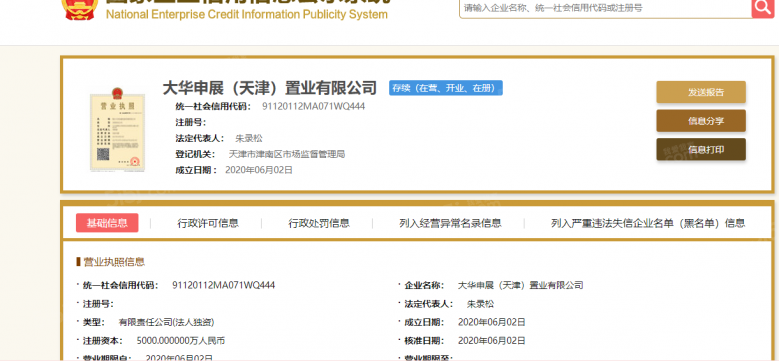779x361 pixels.
Task: Click the red search magnifier icon
Action: click(x=763, y=7)
